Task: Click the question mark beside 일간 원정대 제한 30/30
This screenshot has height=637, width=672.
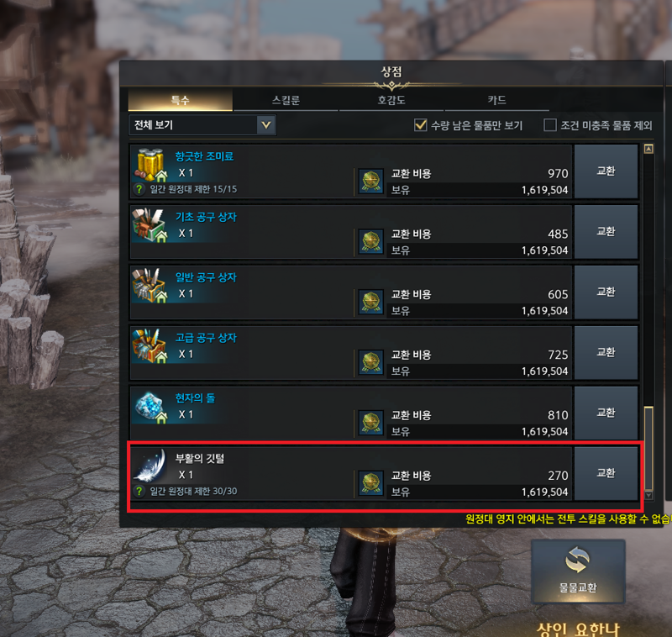Action: [139, 491]
